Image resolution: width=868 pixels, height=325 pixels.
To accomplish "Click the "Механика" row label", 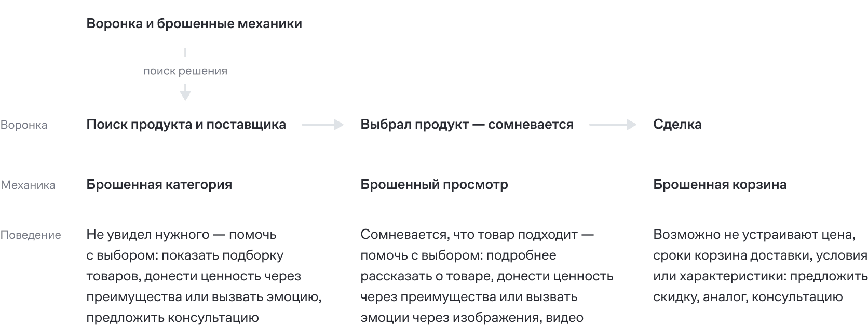I will (x=28, y=185).
